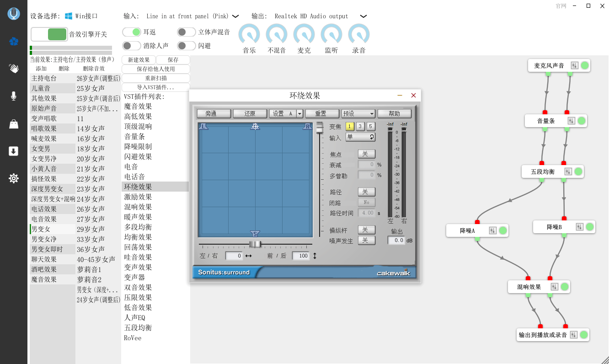Click the 前/后 value field
The height and width of the screenshot is (364, 609).
pos(300,256)
